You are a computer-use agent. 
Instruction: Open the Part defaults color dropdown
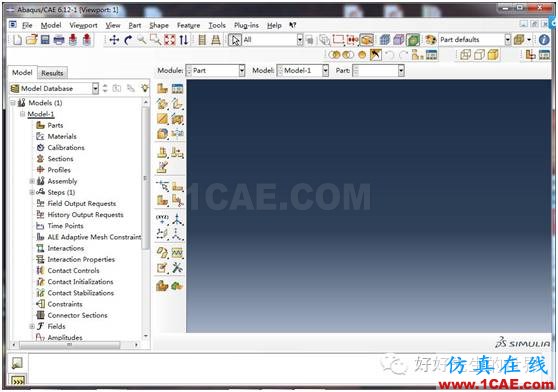475,39
